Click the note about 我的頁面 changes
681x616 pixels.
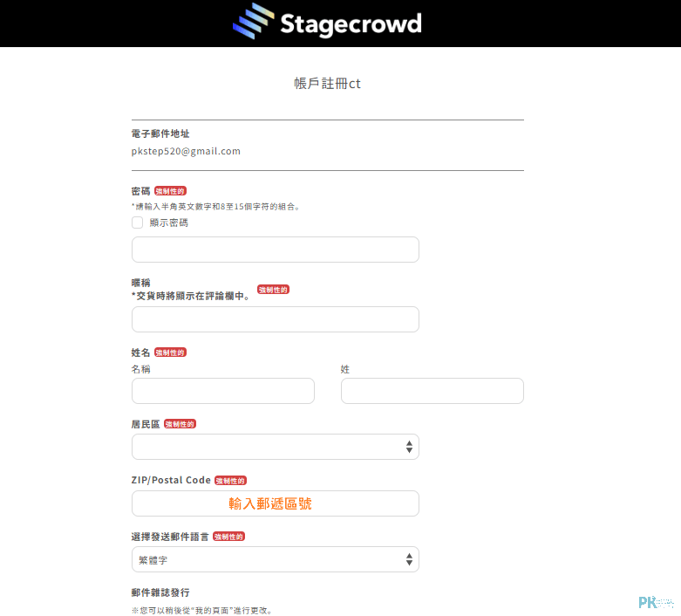(x=202, y=611)
